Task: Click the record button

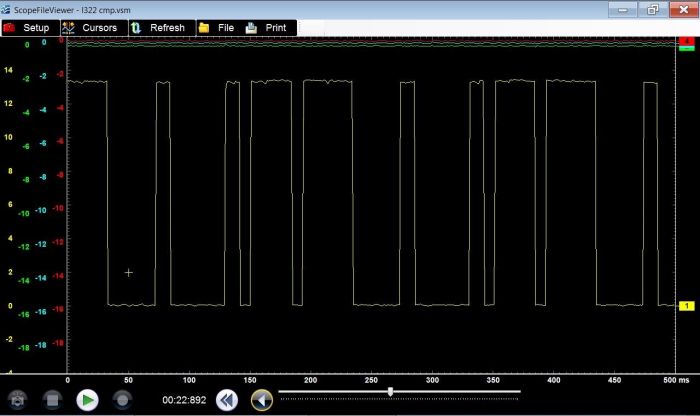Action: click(122, 400)
